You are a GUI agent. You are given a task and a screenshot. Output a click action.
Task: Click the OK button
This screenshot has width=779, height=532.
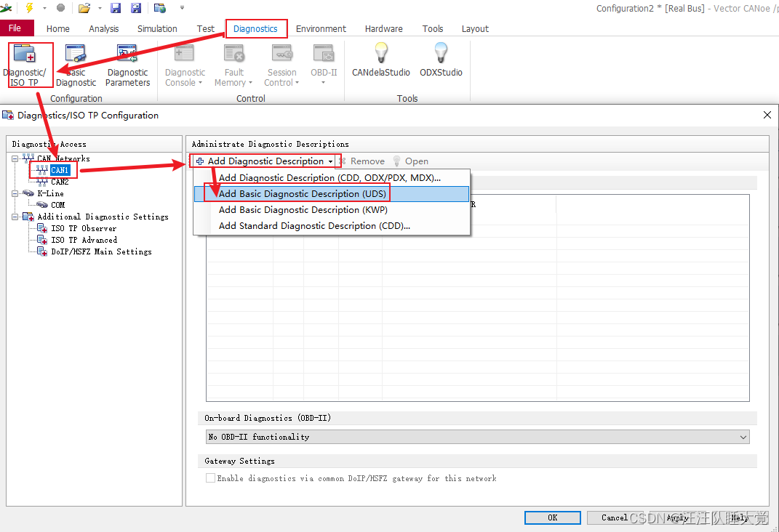tap(553, 517)
